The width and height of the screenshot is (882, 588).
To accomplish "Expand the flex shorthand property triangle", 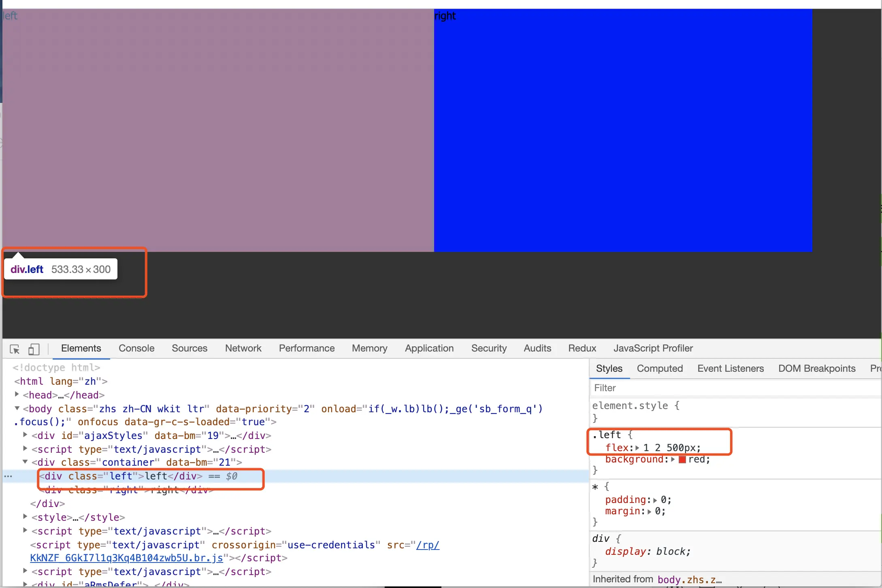I will [x=637, y=448].
